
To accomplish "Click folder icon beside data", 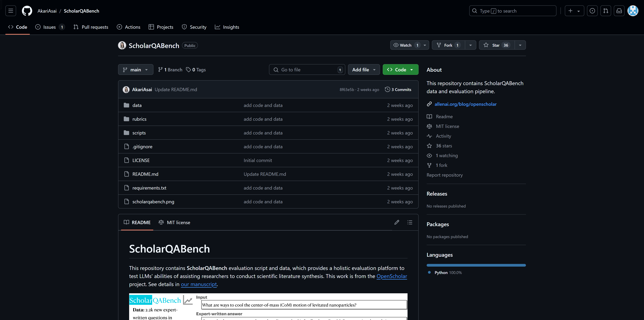I will tap(126, 105).
